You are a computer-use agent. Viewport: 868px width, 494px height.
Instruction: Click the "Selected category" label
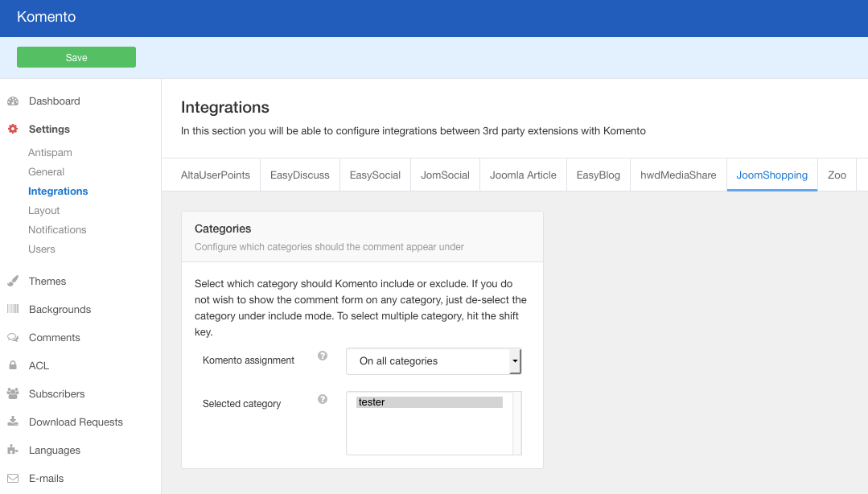click(241, 404)
